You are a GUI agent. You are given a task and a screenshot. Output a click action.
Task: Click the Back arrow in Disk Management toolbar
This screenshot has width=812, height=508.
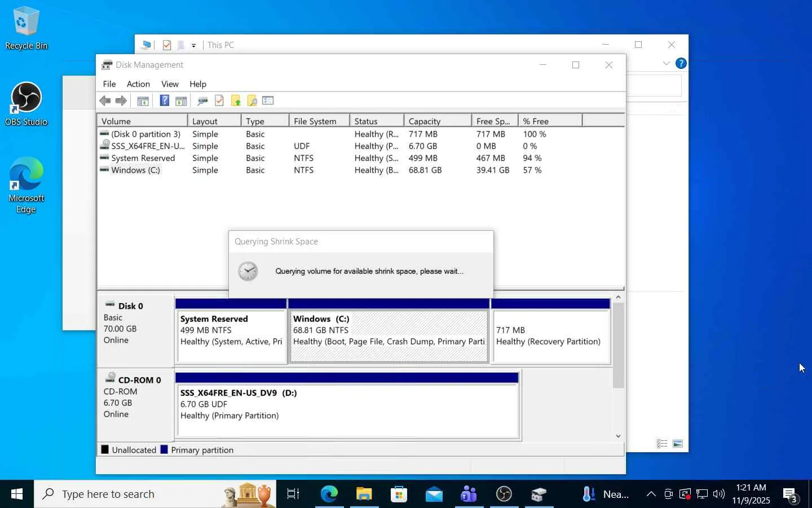(x=105, y=100)
